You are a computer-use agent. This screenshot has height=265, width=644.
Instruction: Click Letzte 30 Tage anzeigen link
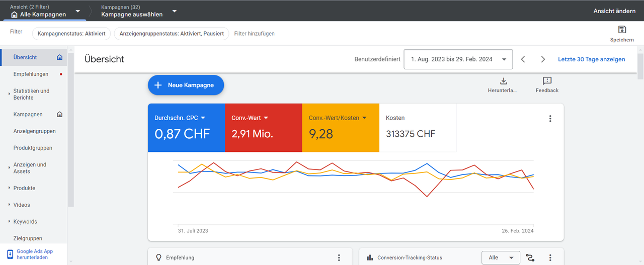592,59
